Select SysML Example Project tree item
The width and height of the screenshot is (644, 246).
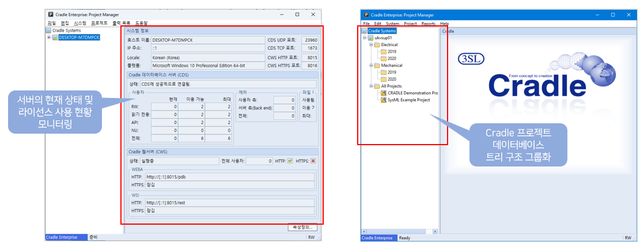(x=408, y=100)
